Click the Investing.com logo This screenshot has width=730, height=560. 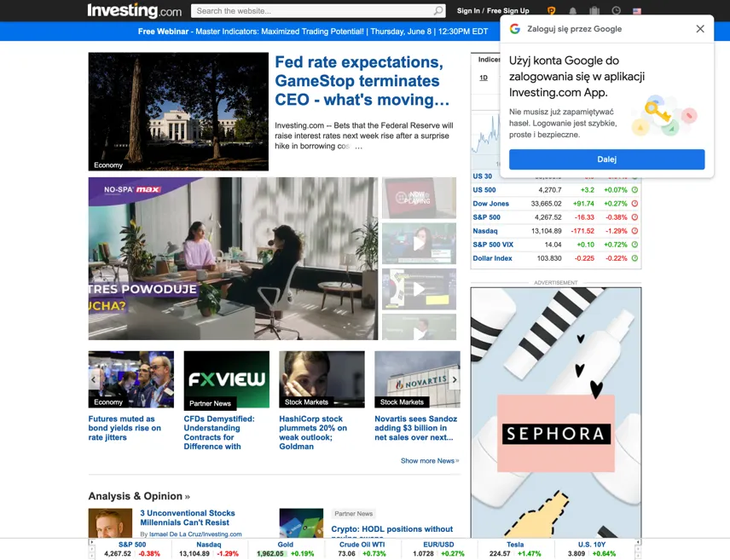[x=135, y=10]
